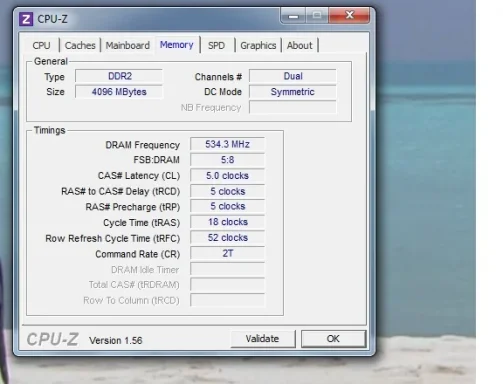Click the empty DRAM Idle Timer field
The height and width of the screenshot is (384, 503).
coord(227,269)
